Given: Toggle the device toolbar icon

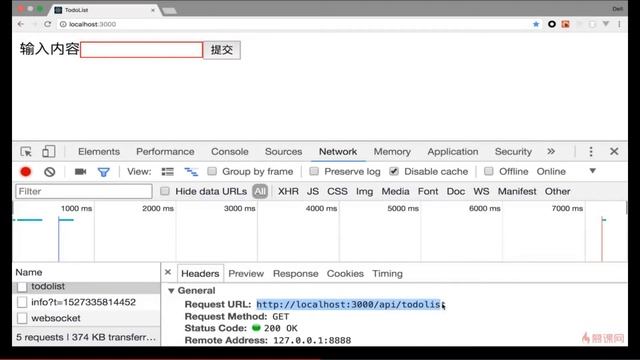Looking at the screenshot, I should coord(49,151).
